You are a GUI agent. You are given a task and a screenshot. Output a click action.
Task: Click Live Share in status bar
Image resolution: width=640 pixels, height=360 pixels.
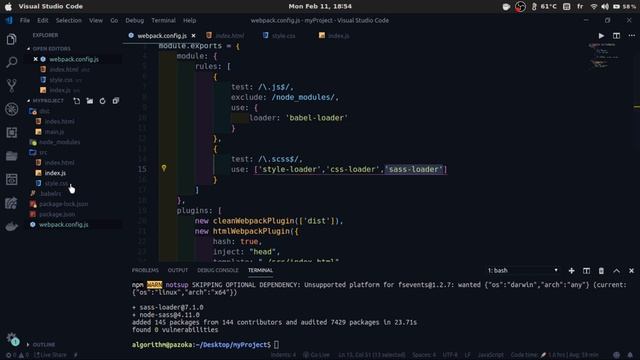point(50,355)
